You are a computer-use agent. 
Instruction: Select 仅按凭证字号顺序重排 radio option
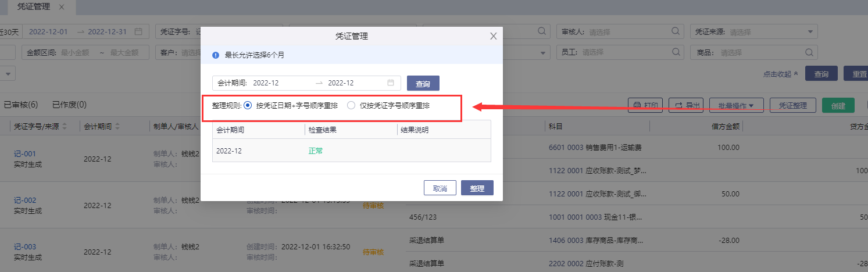pos(351,106)
